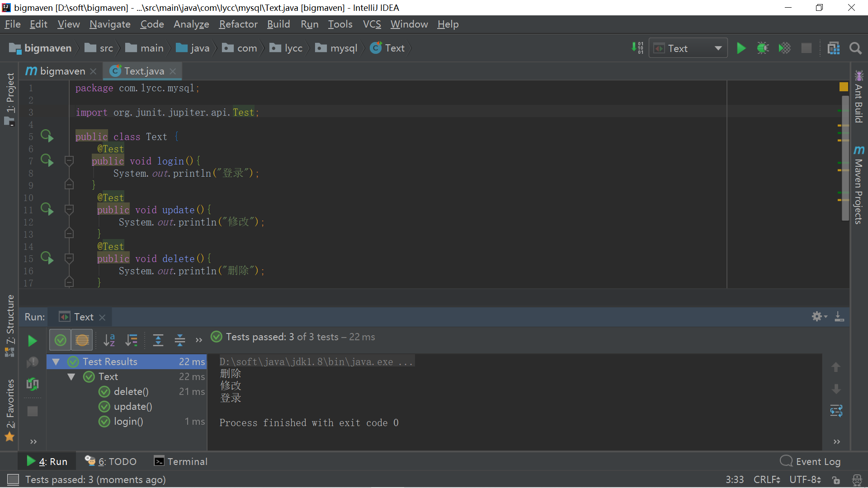Click run gutter icon beside login method
The height and width of the screenshot is (488, 868).
tap(47, 160)
